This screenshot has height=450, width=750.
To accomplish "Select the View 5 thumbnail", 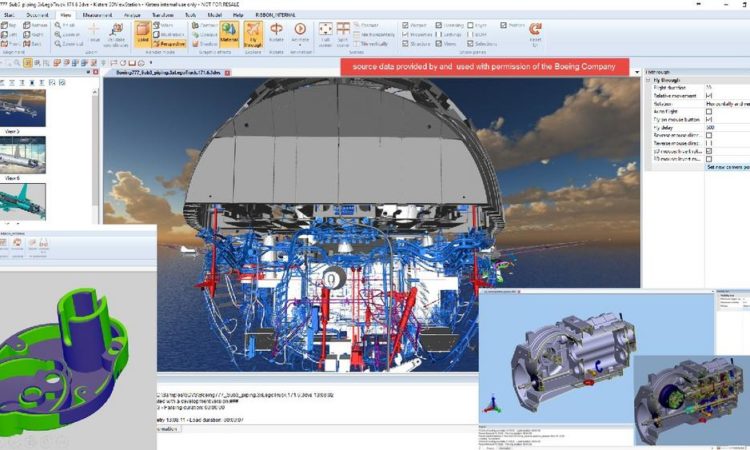I will point(23,108).
